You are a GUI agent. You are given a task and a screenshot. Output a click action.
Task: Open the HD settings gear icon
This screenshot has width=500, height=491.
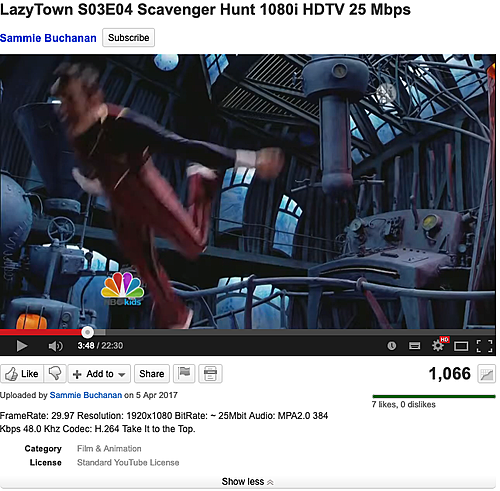coord(438,345)
